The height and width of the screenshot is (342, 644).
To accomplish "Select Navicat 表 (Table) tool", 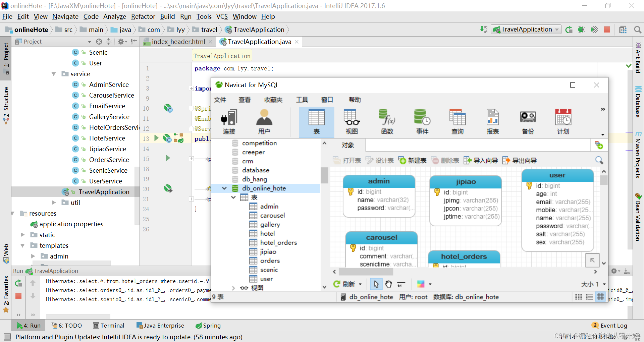I will click(x=316, y=122).
